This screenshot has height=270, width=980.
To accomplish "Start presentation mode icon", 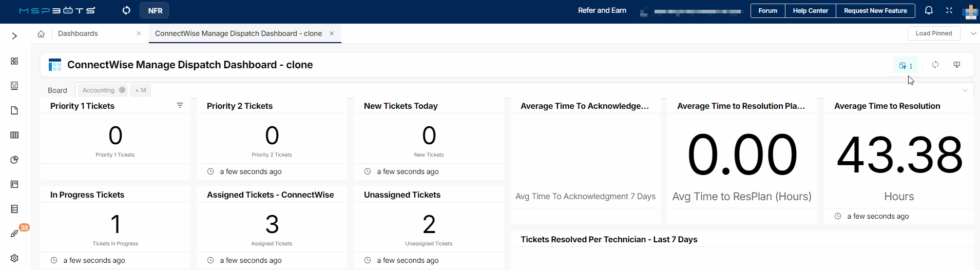I will (957, 65).
